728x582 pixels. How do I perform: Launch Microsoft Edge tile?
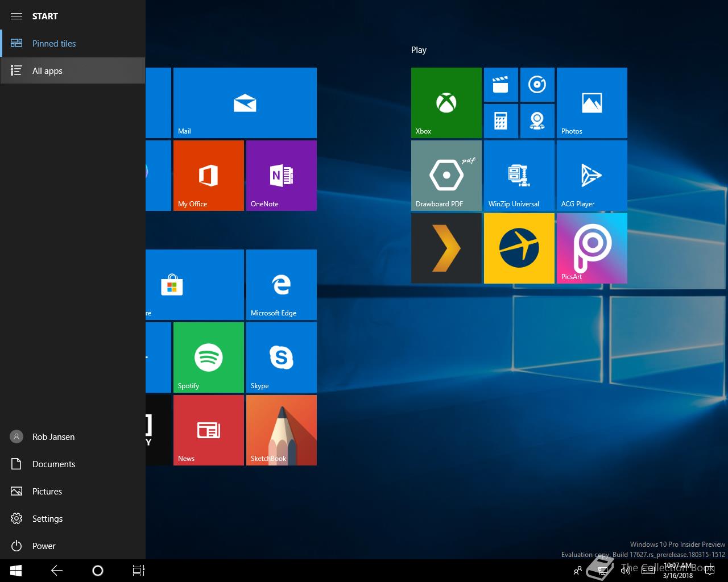coord(281,285)
